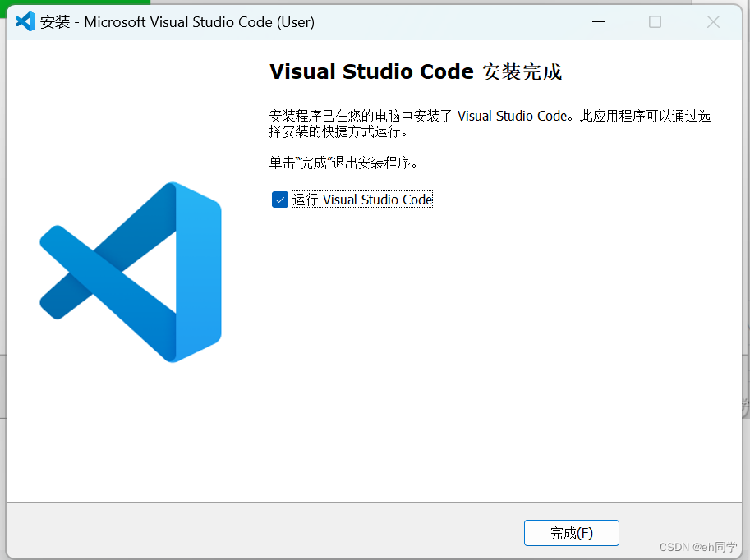Image resolution: width=750 pixels, height=560 pixels.
Task: Click the CSDN @eh同学 watermark
Action: point(698,547)
